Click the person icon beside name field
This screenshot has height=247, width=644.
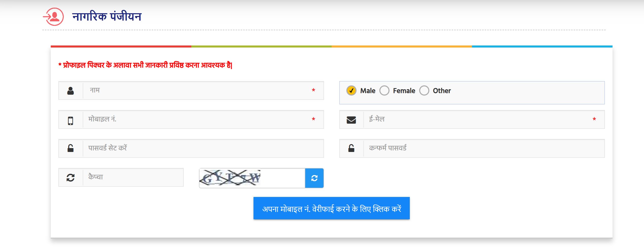point(71,91)
